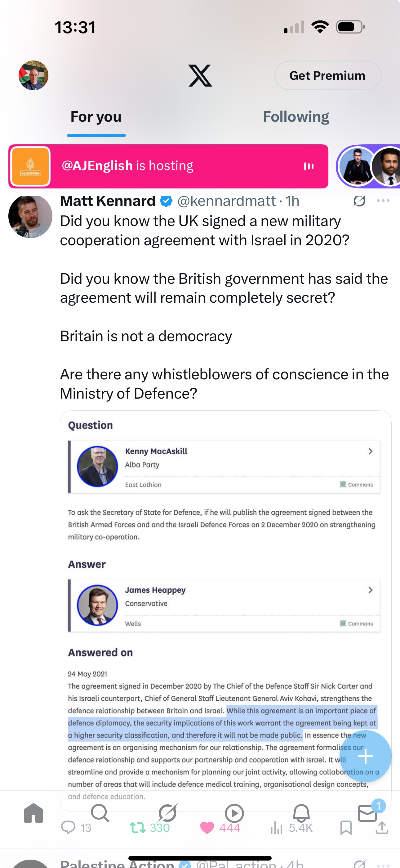Open Messages envelope with one unread
Screen dimensions: 400x868
pyautogui.click(x=368, y=813)
